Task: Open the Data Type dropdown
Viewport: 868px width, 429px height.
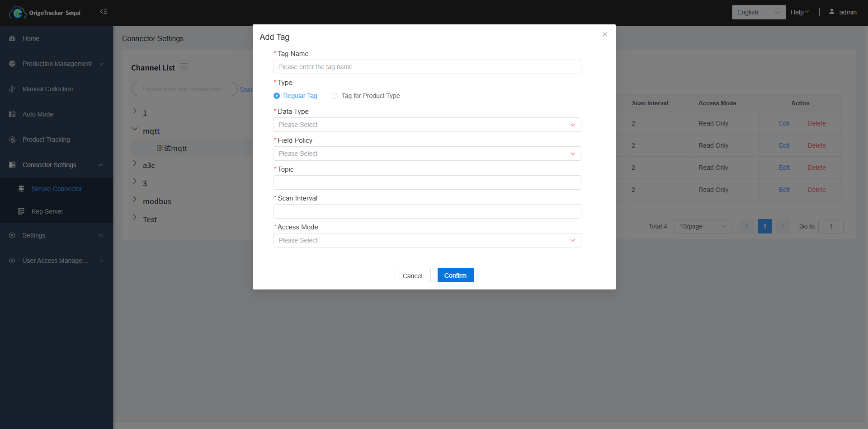Action: coord(427,125)
